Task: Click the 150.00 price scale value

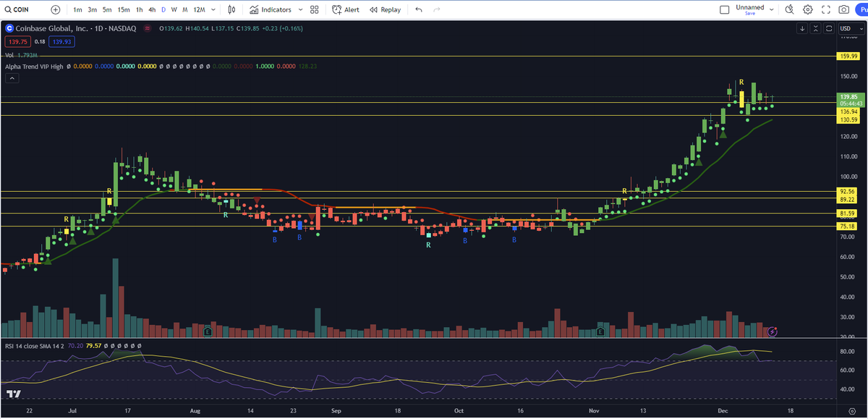Action: [x=848, y=76]
